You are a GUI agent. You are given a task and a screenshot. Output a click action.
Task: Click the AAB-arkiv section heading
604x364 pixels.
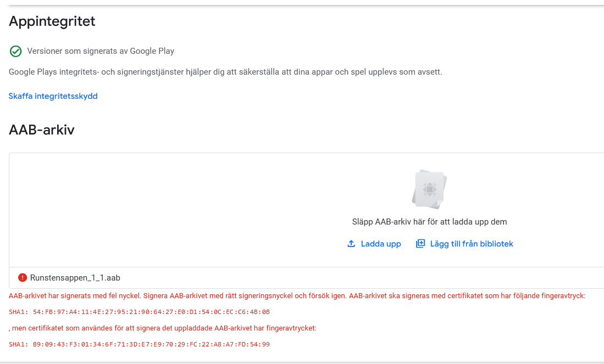pos(42,130)
